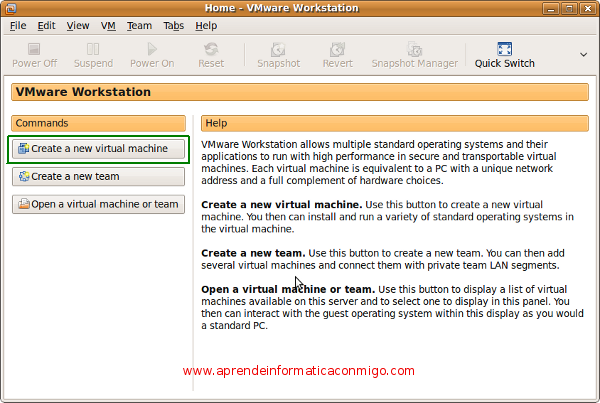Open the VM menu
Screen dimensions: 600x403
pos(108,26)
